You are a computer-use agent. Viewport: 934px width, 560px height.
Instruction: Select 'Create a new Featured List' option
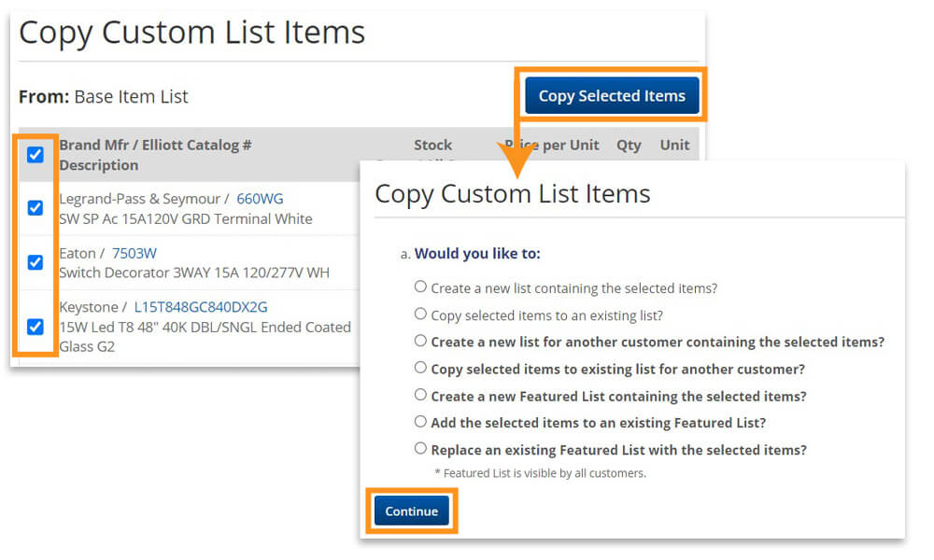click(x=420, y=395)
